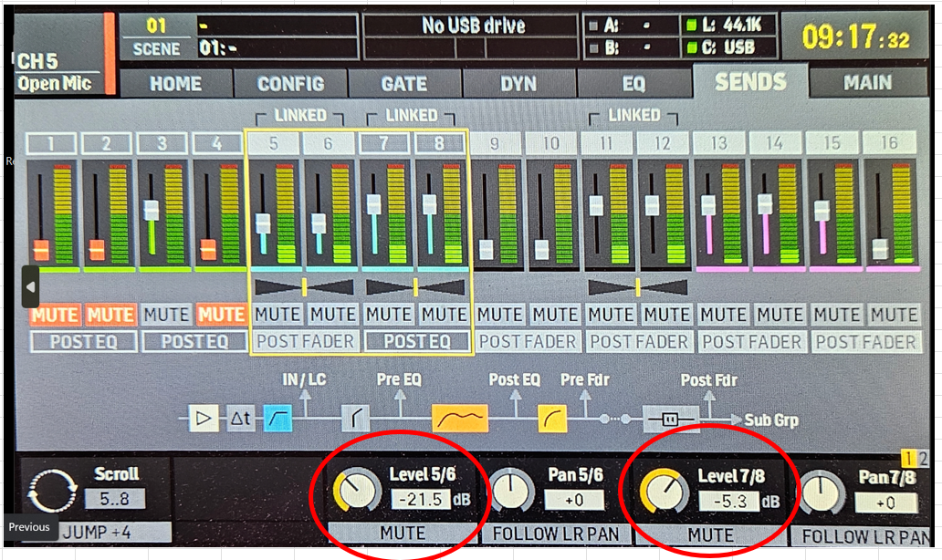
Task: Select bus number 9 header
Action: click(x=495, y=143)
